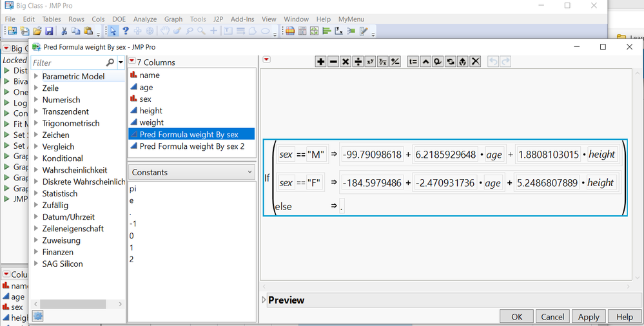This screenshot has width=644, height=326.
Task: Click the OK button
Action: point(517,317)
